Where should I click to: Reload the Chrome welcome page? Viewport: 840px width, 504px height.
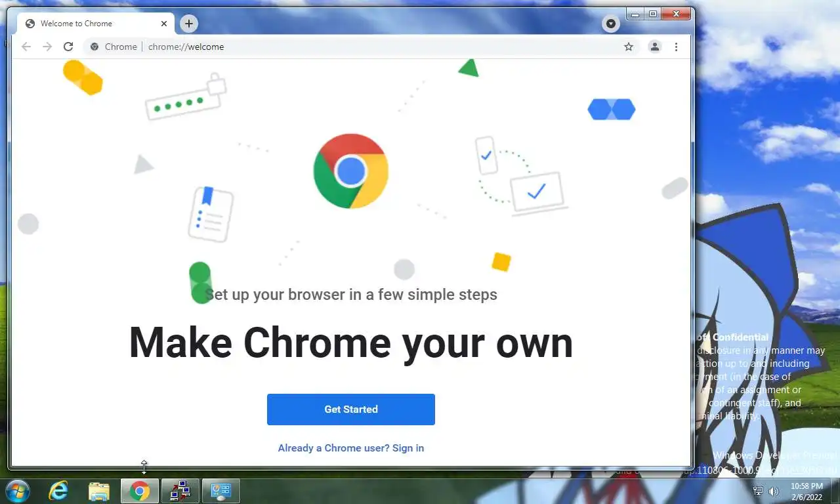tap(68, 47)
